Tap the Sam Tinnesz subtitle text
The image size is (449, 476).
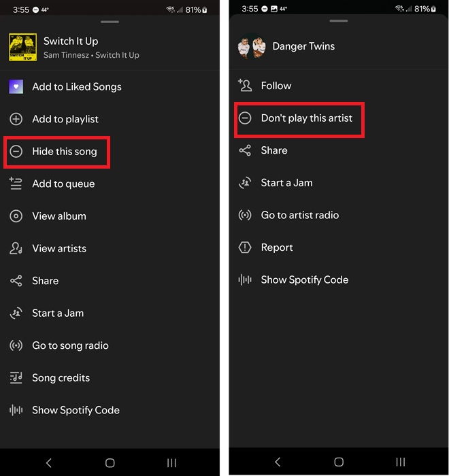click(x=91, y=55)
